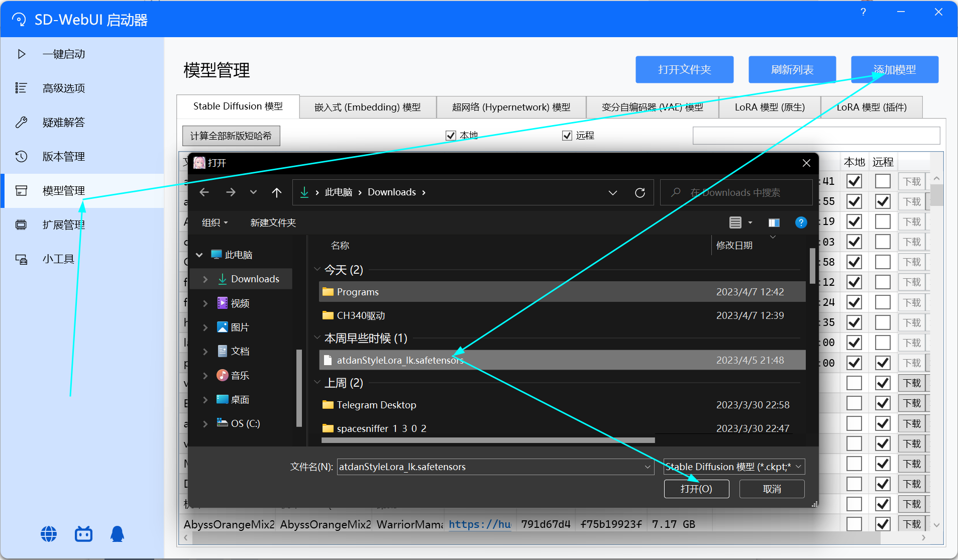Select 模型管理 in the sidebar
This screenshot has height=560, width=958.
coord(82,191)
